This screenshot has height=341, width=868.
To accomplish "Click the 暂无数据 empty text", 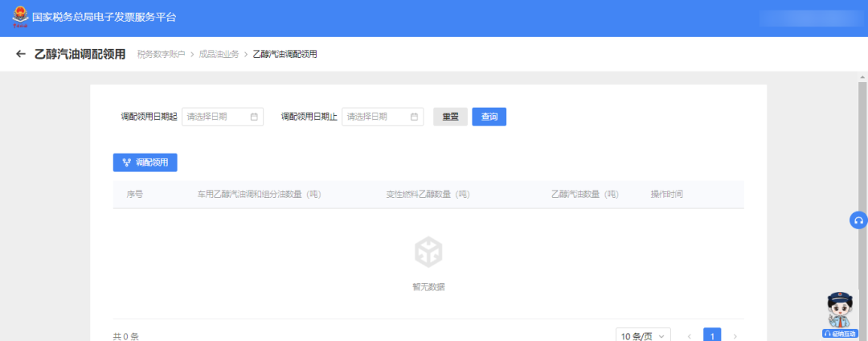I will coord(428,287).
